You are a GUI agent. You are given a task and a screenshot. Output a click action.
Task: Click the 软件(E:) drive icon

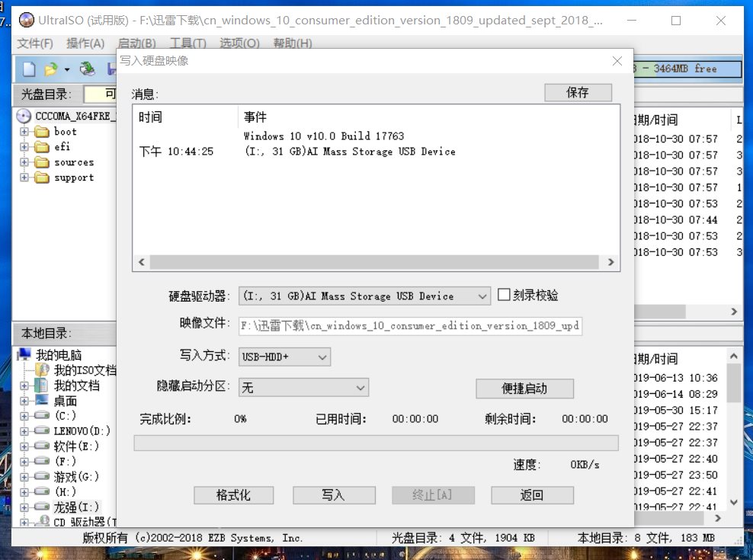(x=42, y=446)
